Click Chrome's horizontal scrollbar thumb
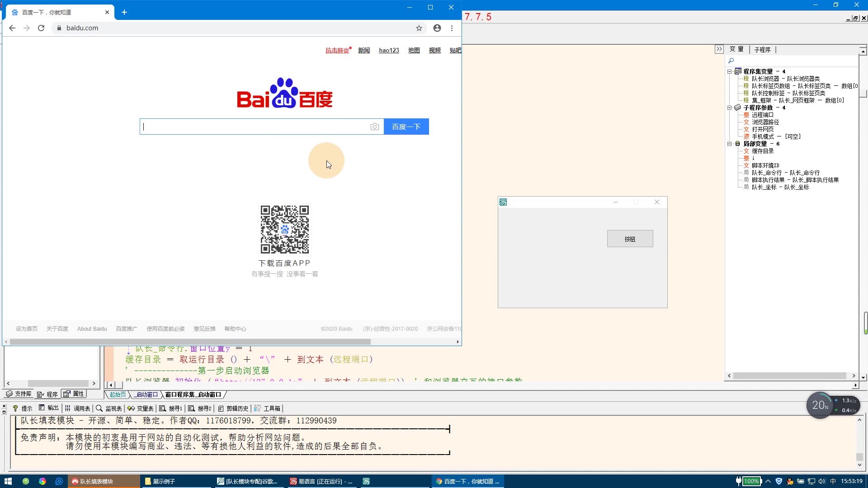The width and height of the screenshot is (868, 488). [190, 342]
